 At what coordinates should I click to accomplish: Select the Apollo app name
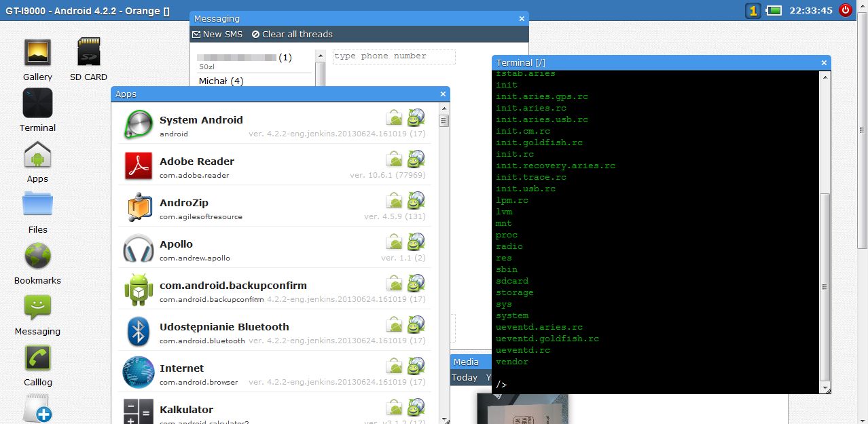pos(177,244)
